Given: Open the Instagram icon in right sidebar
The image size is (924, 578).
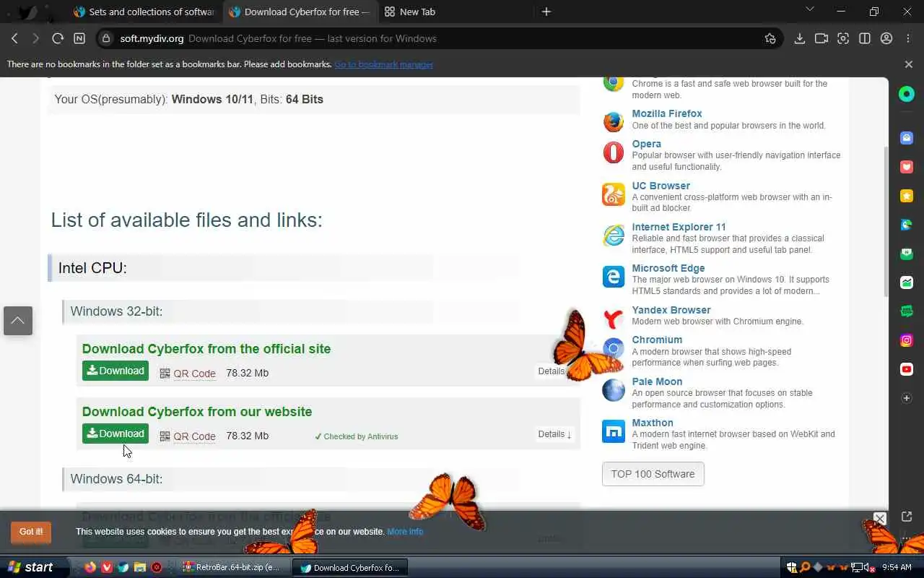Looking at the screenshot, I should 907,340.
